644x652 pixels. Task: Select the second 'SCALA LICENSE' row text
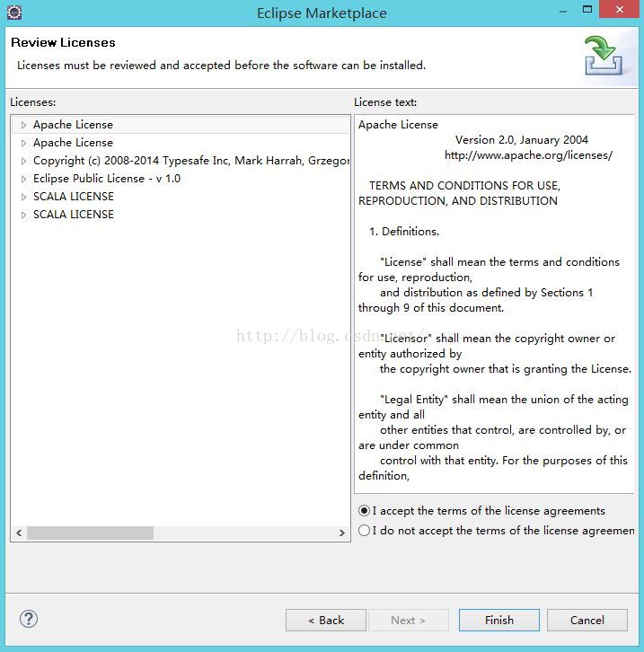[74, 214]
